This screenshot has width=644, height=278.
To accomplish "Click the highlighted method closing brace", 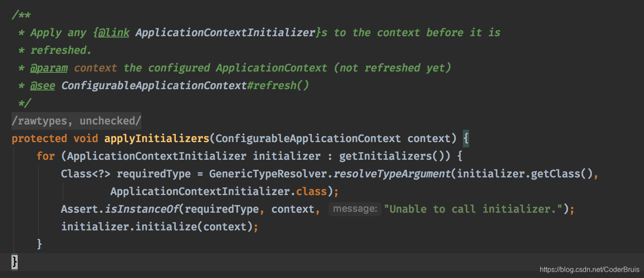I will [15, 262].
